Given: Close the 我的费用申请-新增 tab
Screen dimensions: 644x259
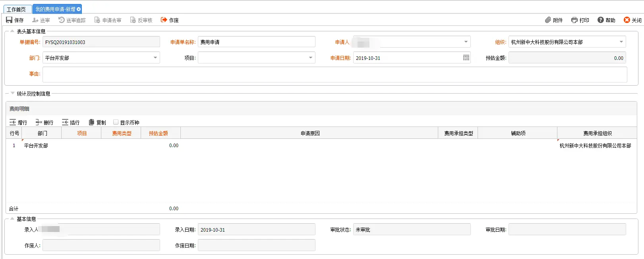Looking at the screenshot, I should point(79,9).
